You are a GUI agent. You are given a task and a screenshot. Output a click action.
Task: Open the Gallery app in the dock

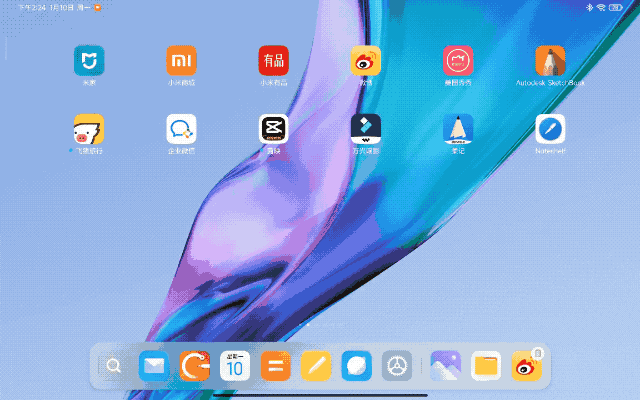click(x=446, y=366)
